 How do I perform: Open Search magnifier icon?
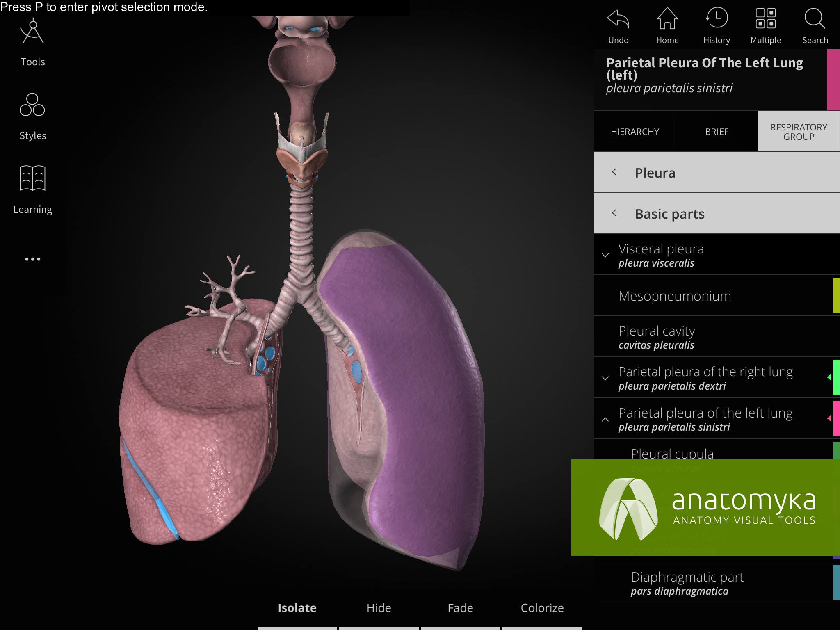pyautogui.click(x=815, y=19)
